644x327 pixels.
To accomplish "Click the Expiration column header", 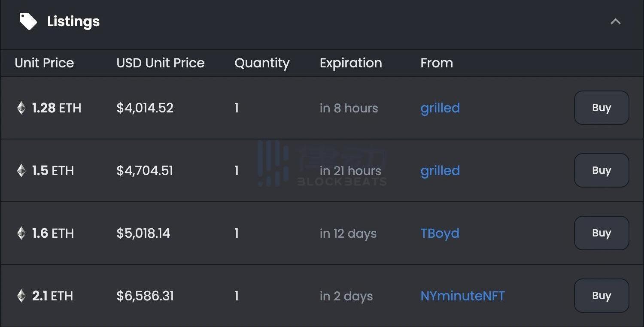I will pyautogui.click(x=351, y=63).
